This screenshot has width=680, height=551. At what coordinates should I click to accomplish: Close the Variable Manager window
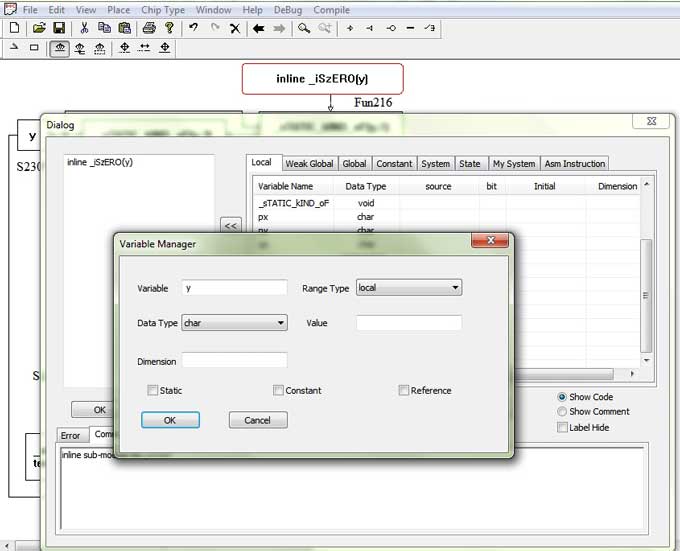tap(490, 240)
